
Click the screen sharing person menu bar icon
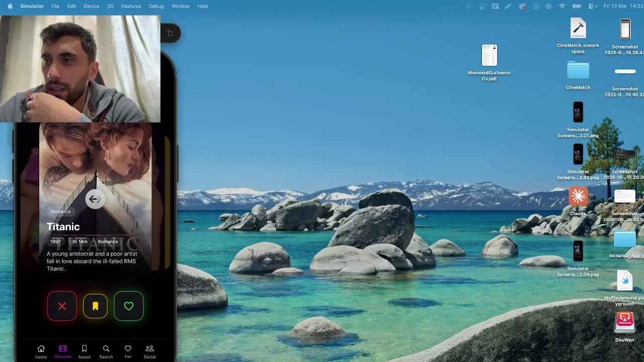coord(496,6)
